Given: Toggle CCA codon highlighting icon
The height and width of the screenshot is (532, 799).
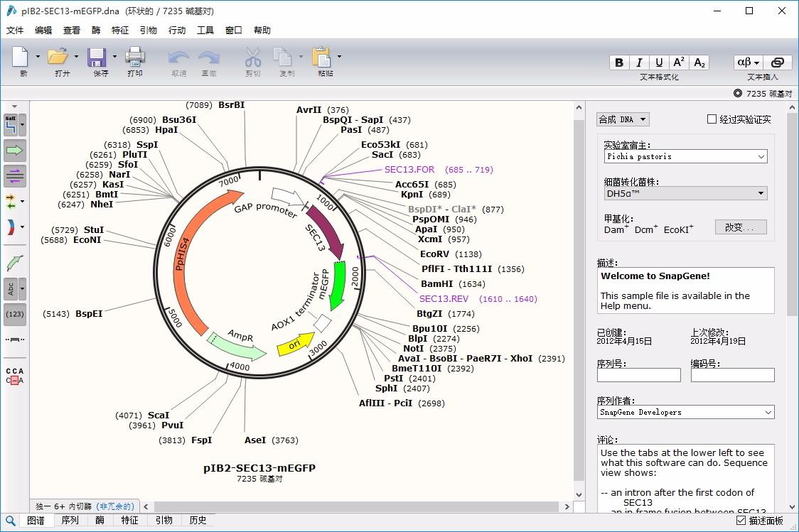Looking at the screenshot, I should tap(15, 376).
